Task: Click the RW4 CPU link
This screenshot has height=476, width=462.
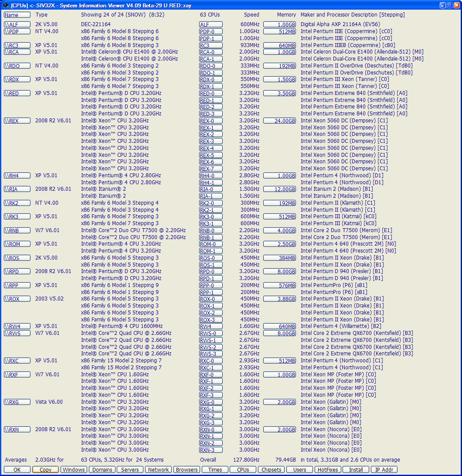Action: pos(211,326)
